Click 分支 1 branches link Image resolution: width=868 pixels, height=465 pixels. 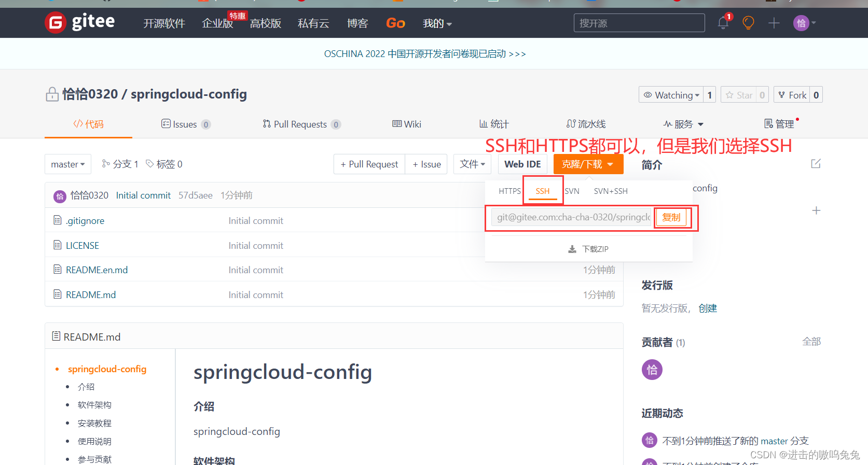pos(120,164)
